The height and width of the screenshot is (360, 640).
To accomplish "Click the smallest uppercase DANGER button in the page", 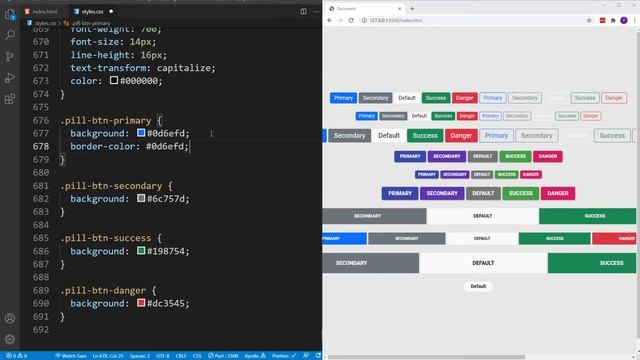I will pos(531,174).
